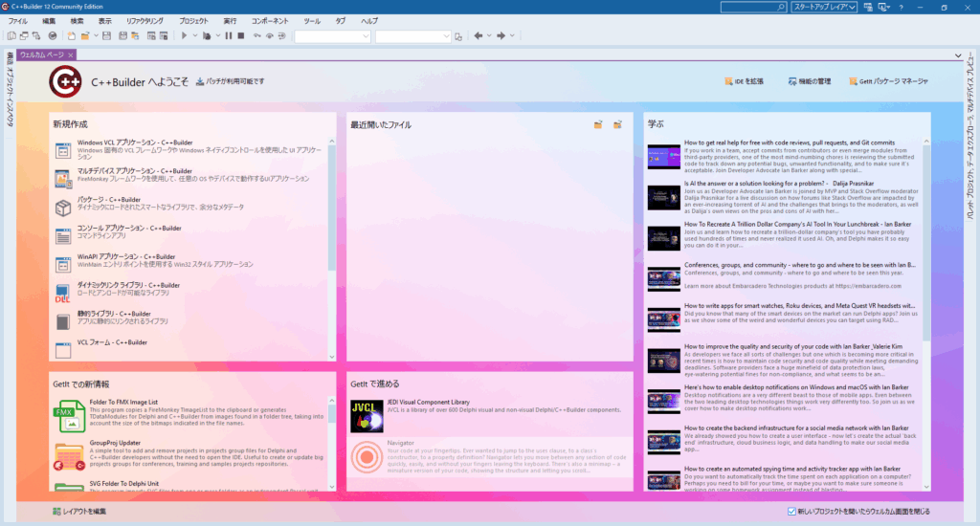Open the 編集 menu
This screenshot has height=526, width=980.
[49, 21]
